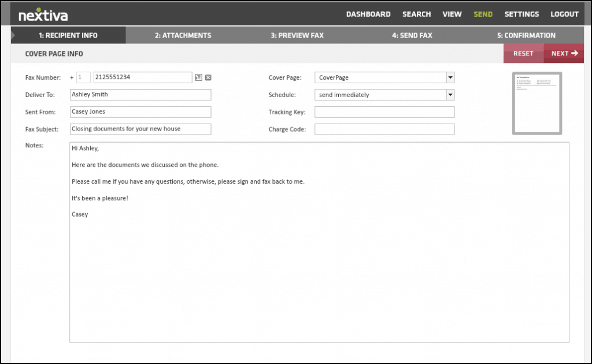The image size is (592, 364).
Task: Open the Schedule dropdown
Action: coord(450,95)
